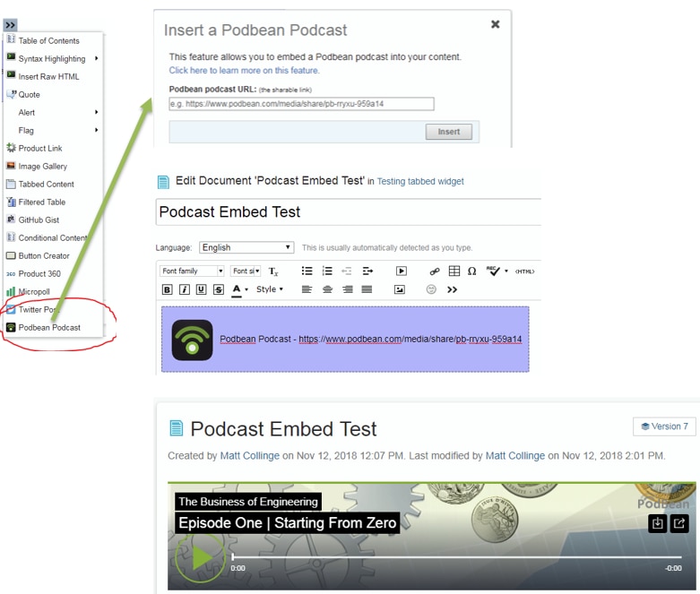Align text left
Image resolution: width=700 pixels, height=594 pixels.
(x=307, y=289)
